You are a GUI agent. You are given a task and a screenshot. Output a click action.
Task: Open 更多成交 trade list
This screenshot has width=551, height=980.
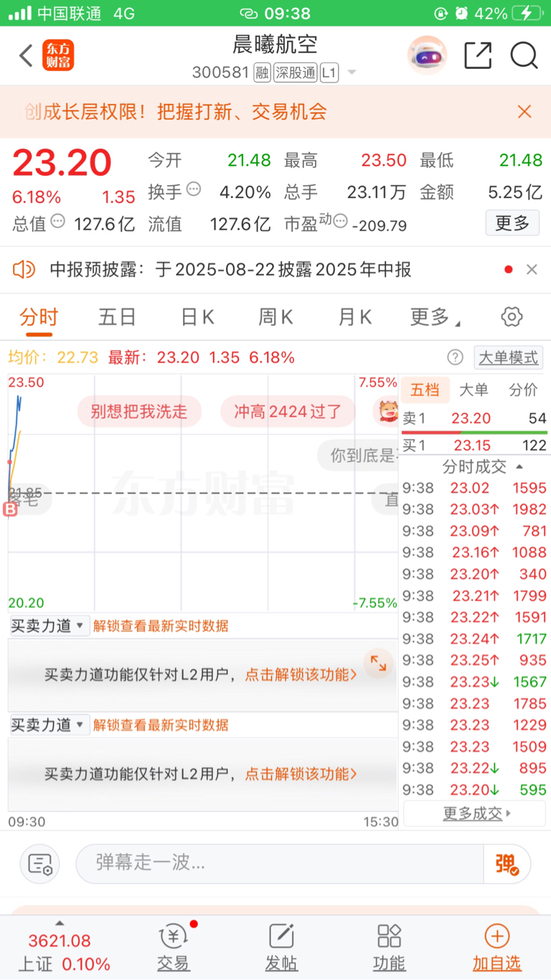coord(474,814)
